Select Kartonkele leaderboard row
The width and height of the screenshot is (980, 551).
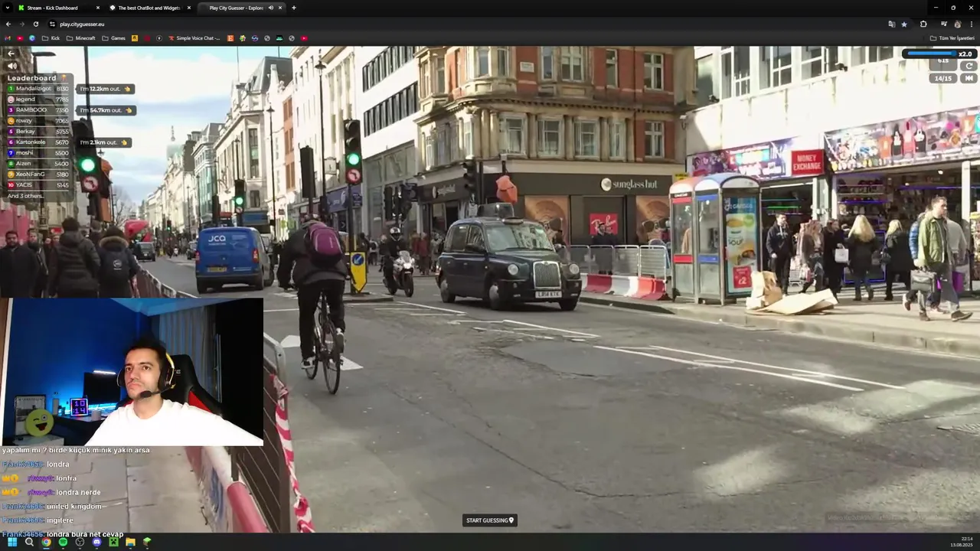point(38,142)
